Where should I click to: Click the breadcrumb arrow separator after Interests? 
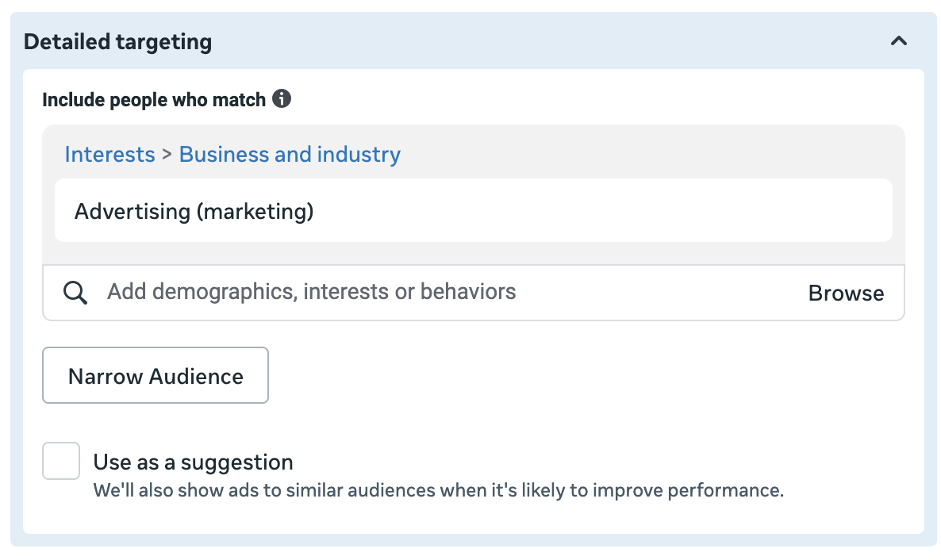tap(167, 154)
